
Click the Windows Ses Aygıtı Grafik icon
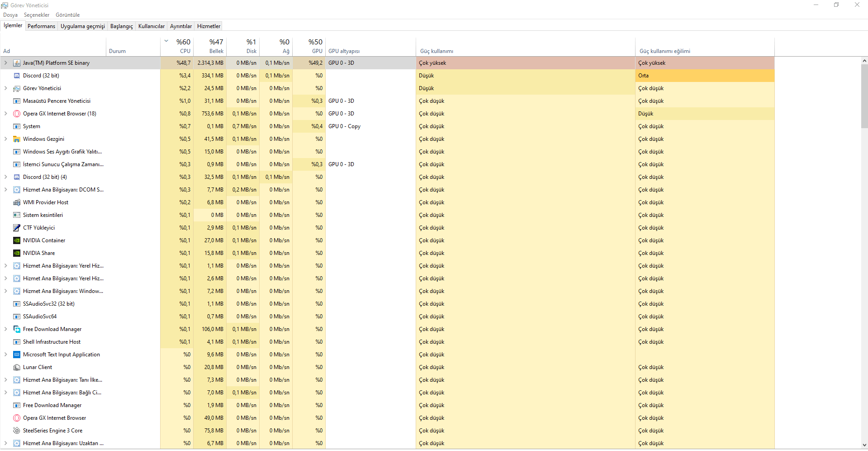point(17,152)
